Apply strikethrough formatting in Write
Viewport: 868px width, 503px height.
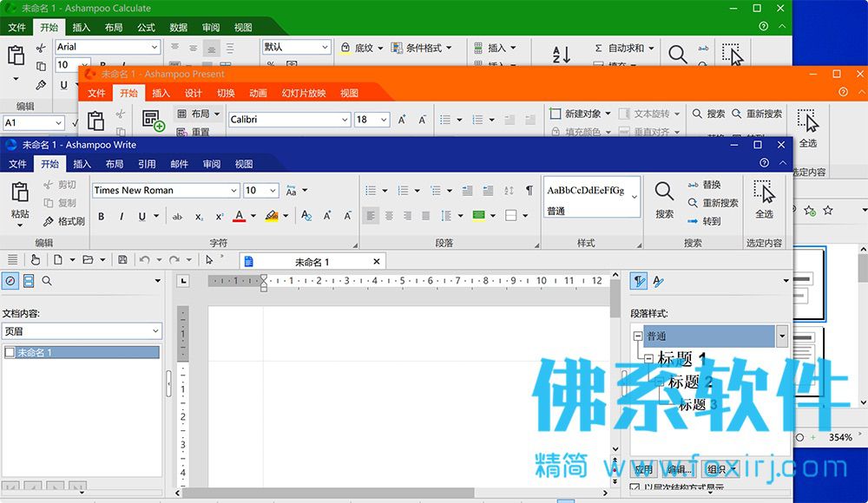(177, 216)
